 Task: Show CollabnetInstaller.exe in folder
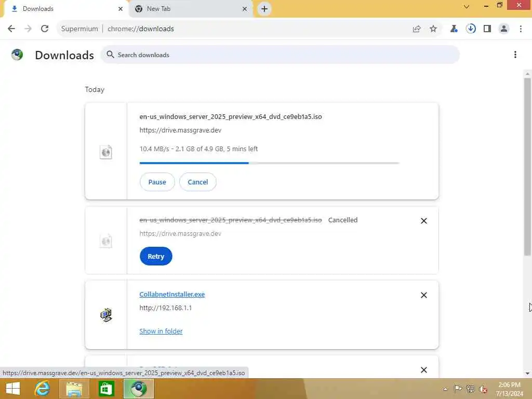click(161, 331)
